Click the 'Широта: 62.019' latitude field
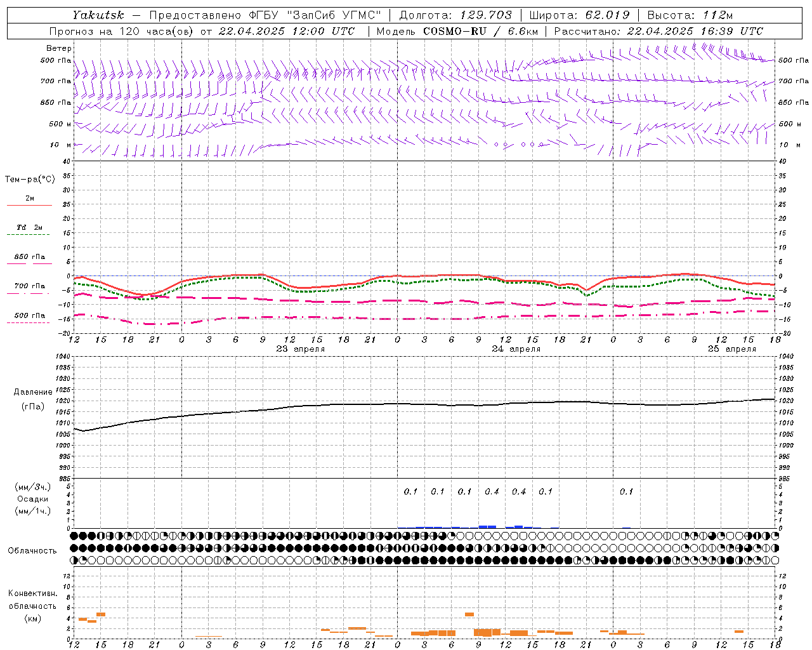The width and height of the screenshot is (812, 650). 580,15
